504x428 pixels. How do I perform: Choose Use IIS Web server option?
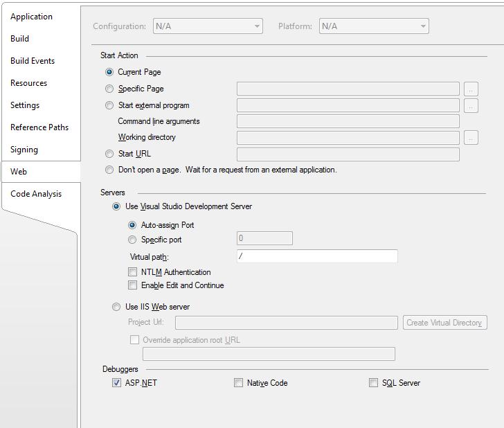pos(116,307)
